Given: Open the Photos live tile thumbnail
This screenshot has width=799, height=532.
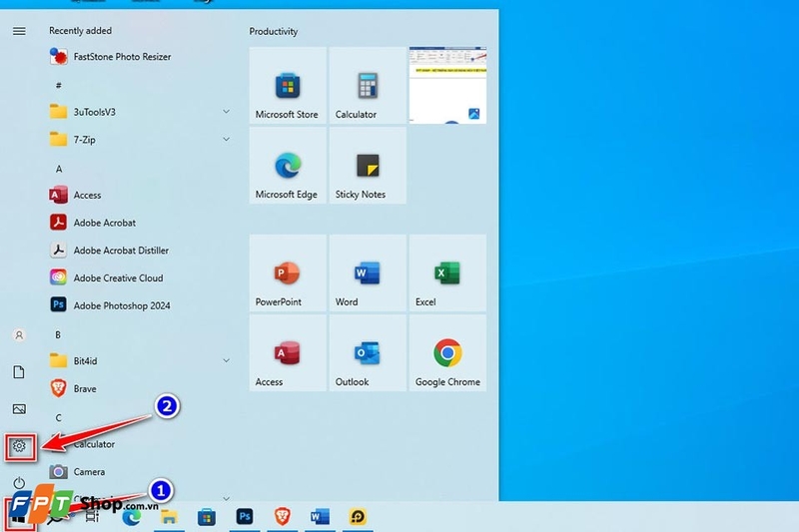Looking at the screenshot, I should [447, 85].
